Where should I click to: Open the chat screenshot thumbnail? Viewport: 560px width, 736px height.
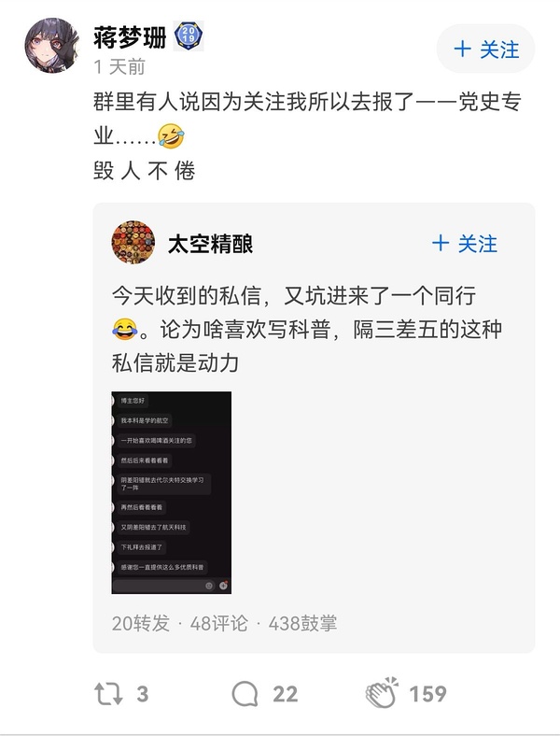172,492
